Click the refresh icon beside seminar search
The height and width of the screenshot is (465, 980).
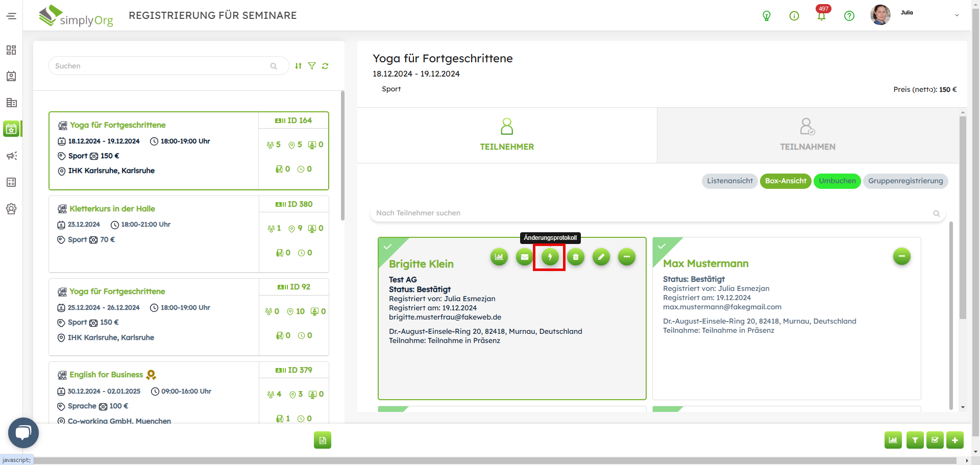[325, 66]
